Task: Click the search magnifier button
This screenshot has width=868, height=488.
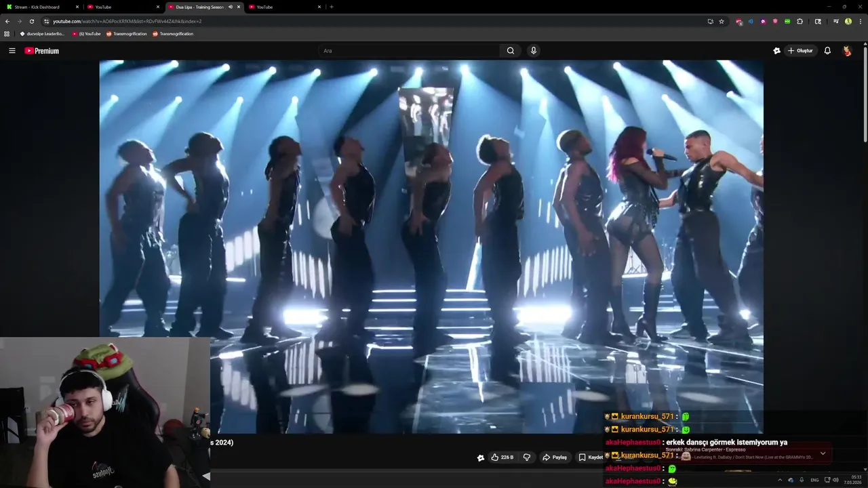Action: (511, 51)
